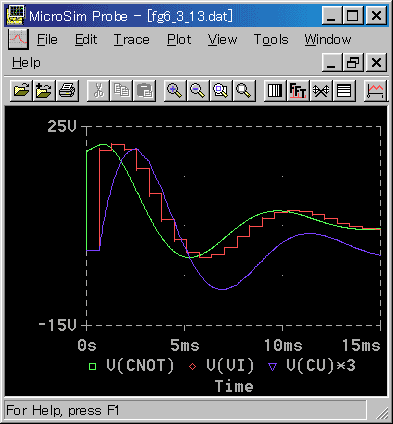Click the Performance Analysis toolbar icon

click(321, 91)
